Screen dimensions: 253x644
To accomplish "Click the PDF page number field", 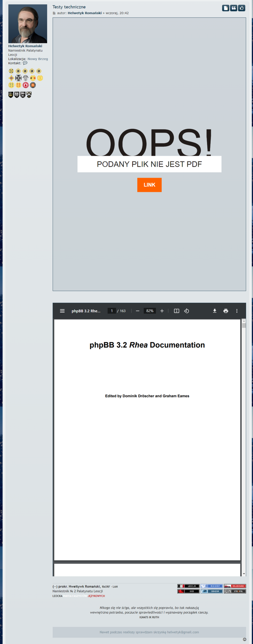I will [x=112, y=311].
